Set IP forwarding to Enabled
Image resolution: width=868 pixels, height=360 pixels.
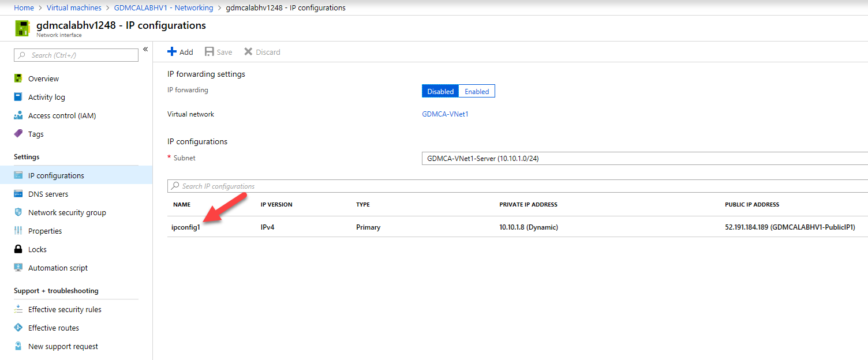[477, 91]
